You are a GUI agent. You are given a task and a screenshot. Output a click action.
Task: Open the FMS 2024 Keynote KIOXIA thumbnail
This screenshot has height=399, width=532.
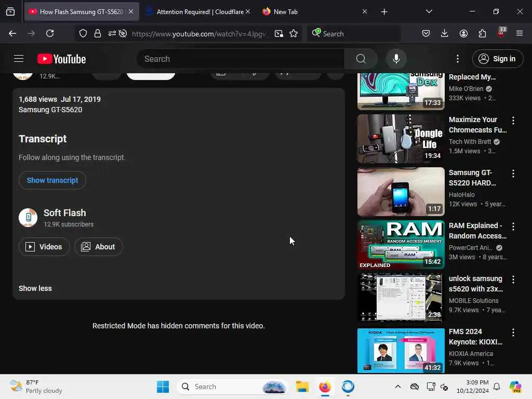click(401, 351)
